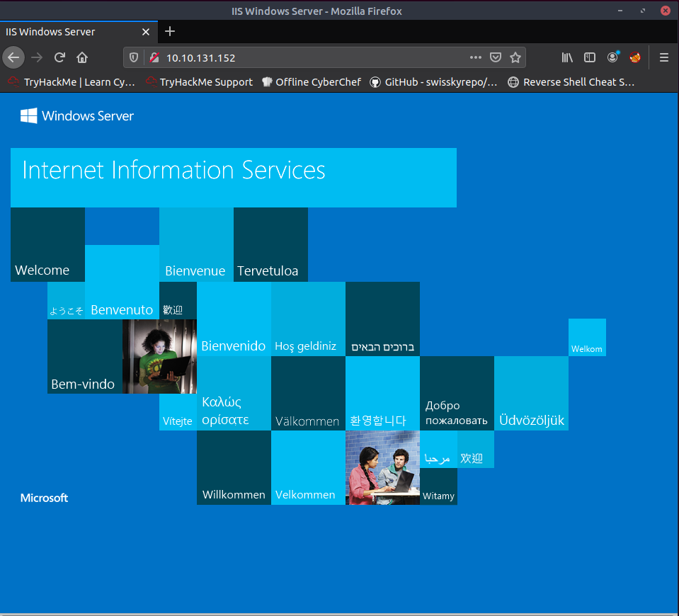Click the Microsoft footer text

point(44,498)
